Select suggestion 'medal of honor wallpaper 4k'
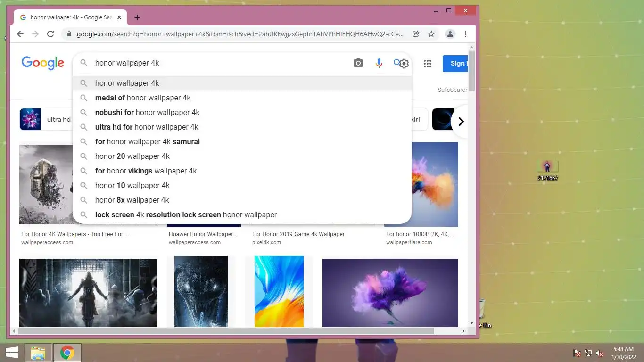 click(242, 98)
